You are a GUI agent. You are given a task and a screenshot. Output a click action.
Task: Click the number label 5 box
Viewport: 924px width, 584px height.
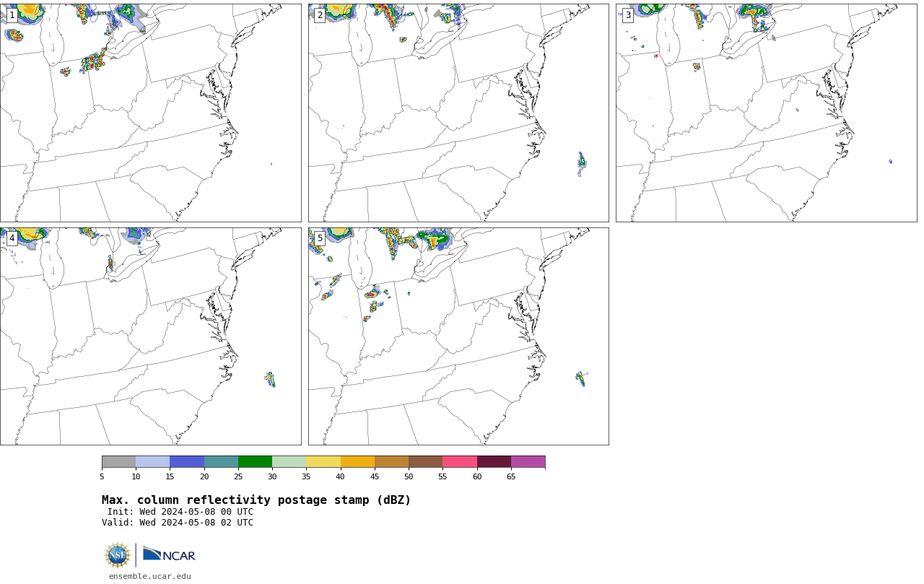click(320, 238)
